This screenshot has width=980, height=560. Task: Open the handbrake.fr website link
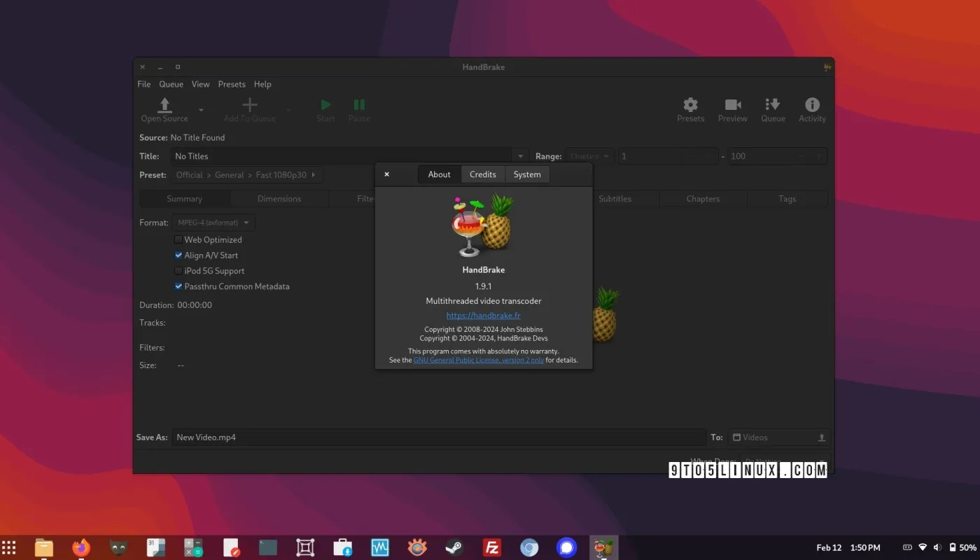pyautogui.click(x=483, y=315)
